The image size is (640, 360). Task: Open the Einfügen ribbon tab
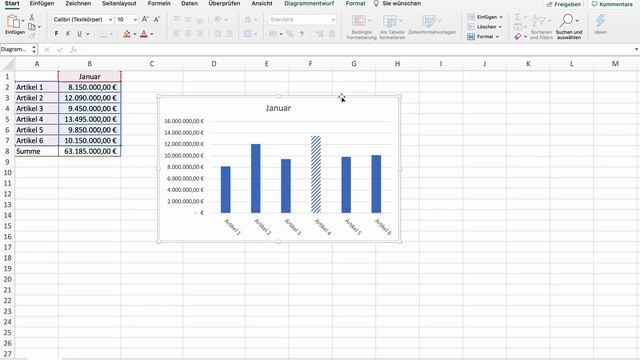(x=42, y=4)
